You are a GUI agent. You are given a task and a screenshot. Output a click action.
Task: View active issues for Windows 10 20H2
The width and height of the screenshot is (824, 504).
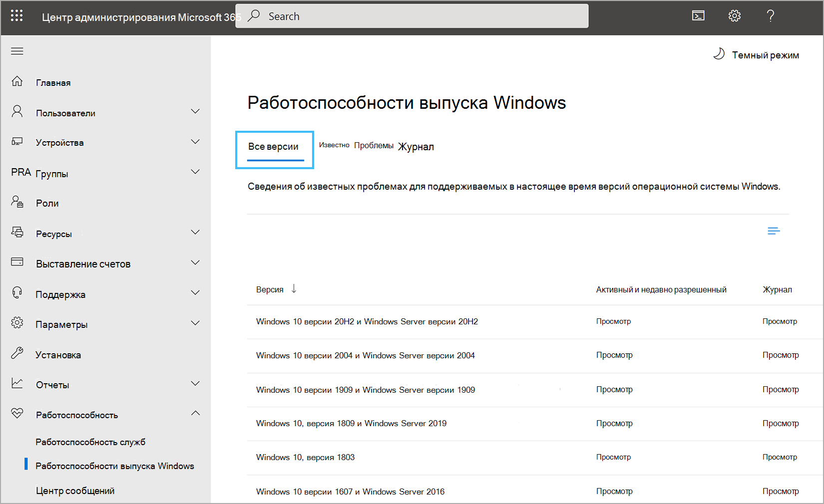[x=613, y=321]
